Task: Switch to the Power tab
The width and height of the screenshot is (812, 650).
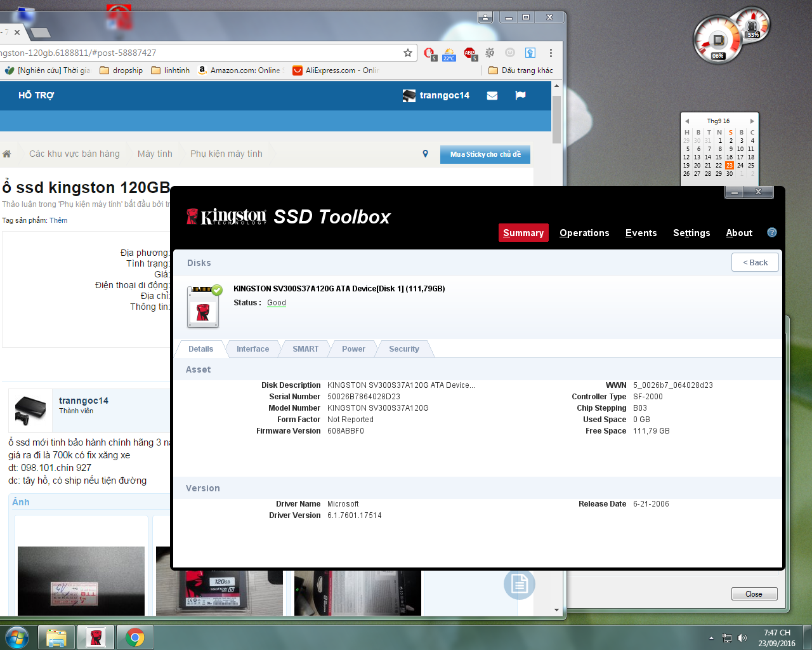Action: click(353, 349)
